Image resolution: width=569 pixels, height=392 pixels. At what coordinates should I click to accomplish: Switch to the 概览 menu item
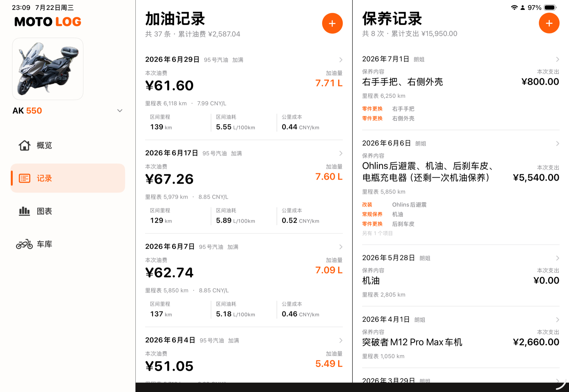click(x=68, y=145)
